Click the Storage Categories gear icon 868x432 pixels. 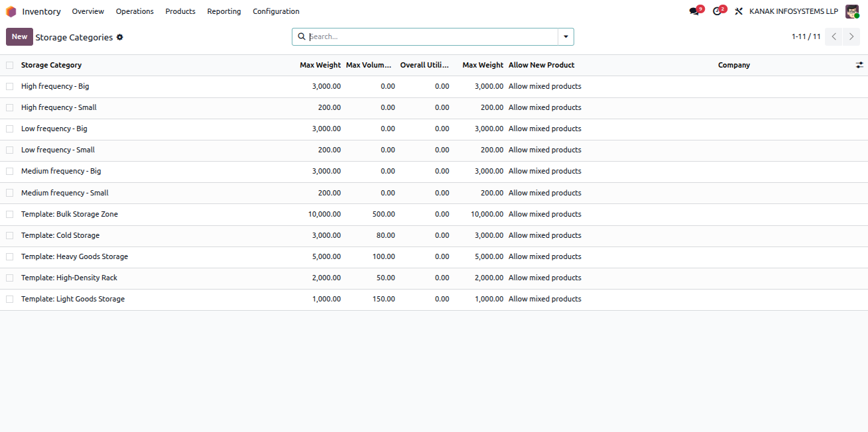tap(120, 37)
